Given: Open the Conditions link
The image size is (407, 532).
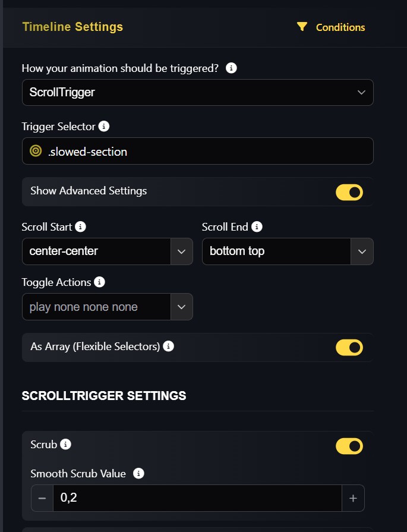Looking at the screenshot, I should click(x=340, y=27).
